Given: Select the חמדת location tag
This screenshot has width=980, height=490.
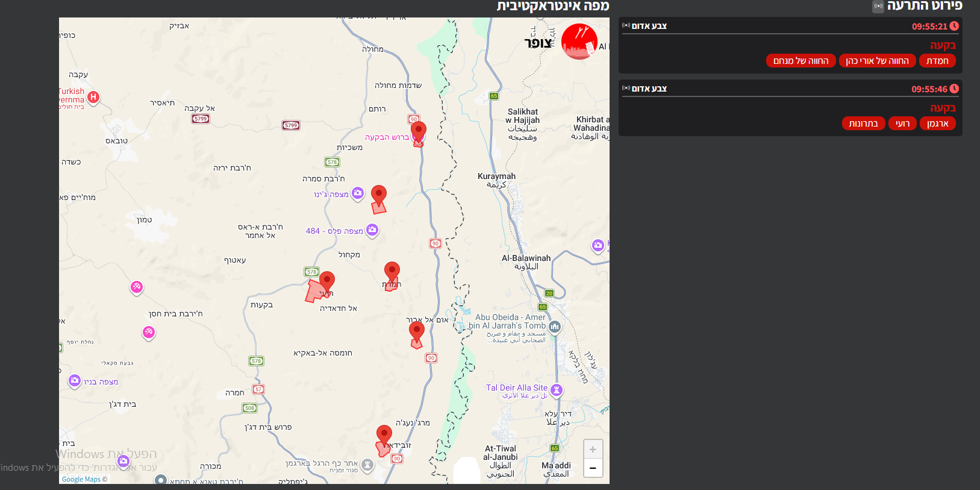Looking at the screenshot, I should (937, 61).
